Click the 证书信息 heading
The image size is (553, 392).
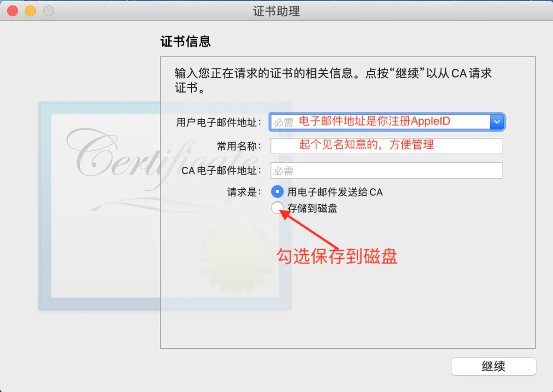click(x=185, y=41)
